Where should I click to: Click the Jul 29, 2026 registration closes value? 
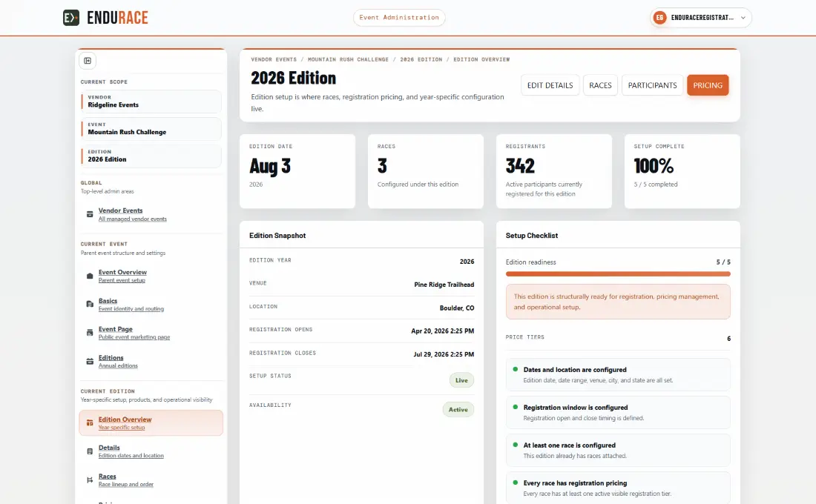pyautogui.click(x=444, y=354)
